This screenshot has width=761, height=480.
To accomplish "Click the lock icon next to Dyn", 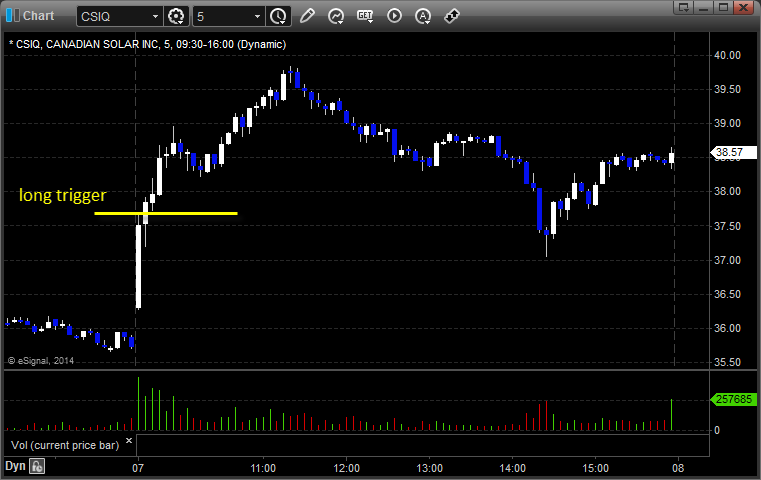I will (x=37, y=466).
